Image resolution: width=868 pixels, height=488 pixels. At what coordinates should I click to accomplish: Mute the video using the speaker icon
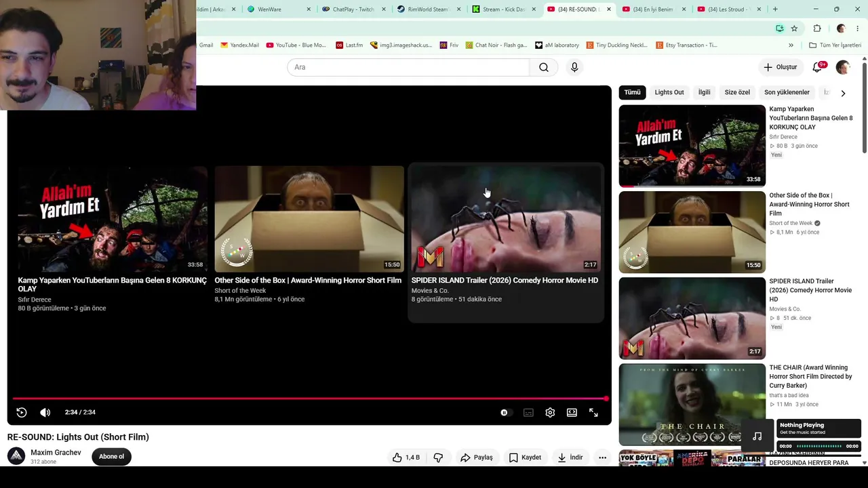[45, 412]
